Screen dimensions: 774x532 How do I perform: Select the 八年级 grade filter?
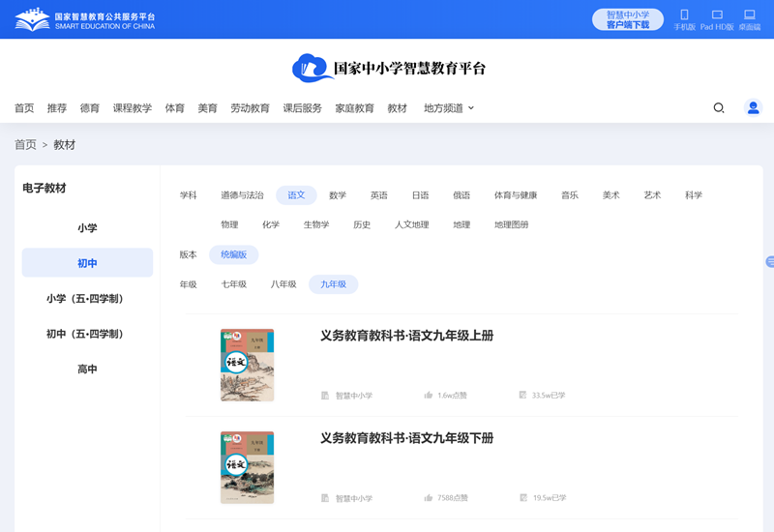tap(283, 284)
